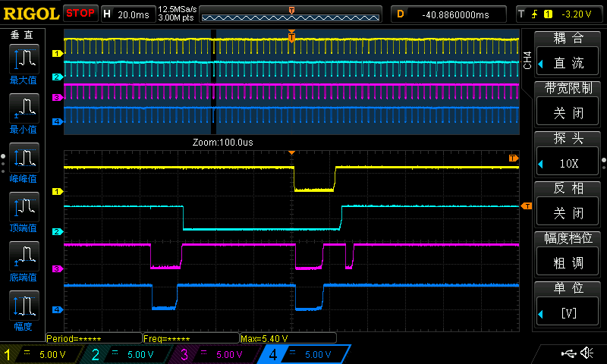Click the channel 1 marker in overview waveform
This screenshot has width=607, height=364.
pyautogui.click(x=58, y=53)
